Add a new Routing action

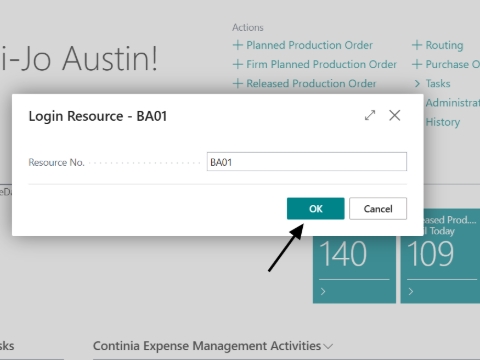click(444, 45)
